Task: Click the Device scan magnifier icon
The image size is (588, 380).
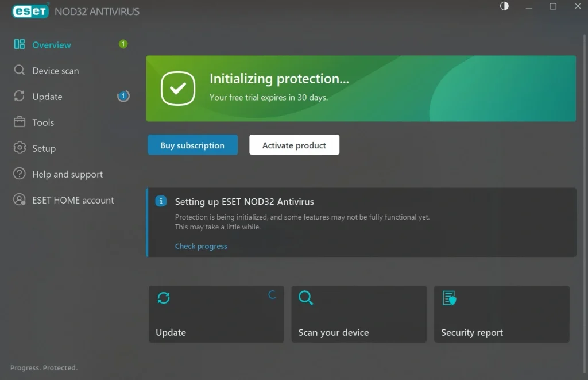Action: pos(19,70)
